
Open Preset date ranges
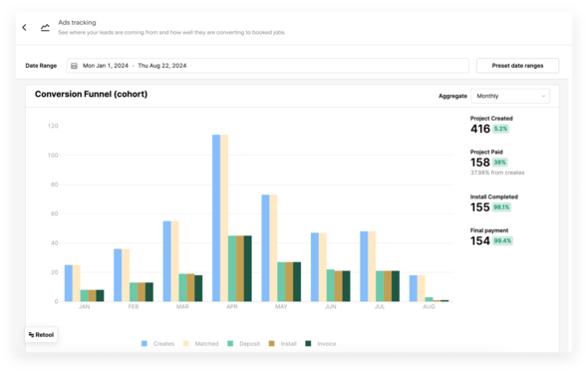pos(517,66)
